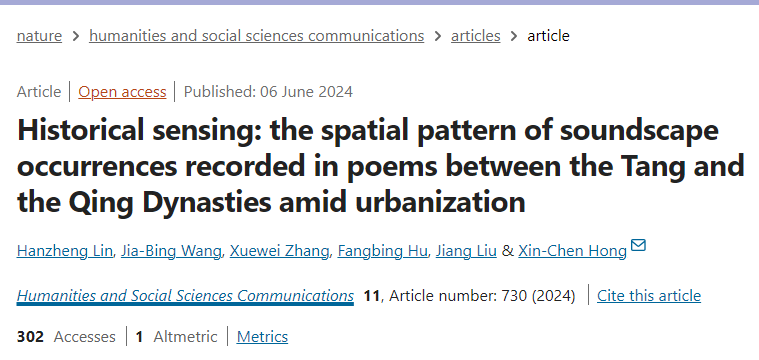This screenshot has width=759, height=360.
Task: Go to humanities and social sciences communications breadcrumb
Action: coord(257,36)
